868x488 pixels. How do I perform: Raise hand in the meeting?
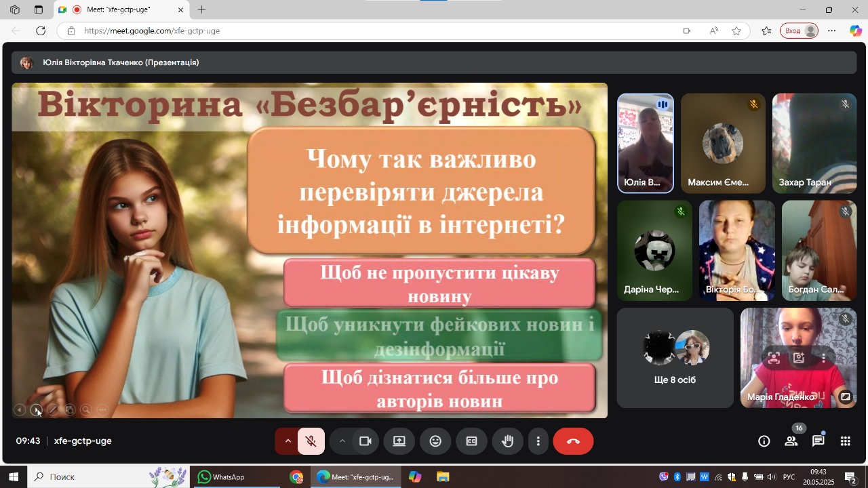507,441
